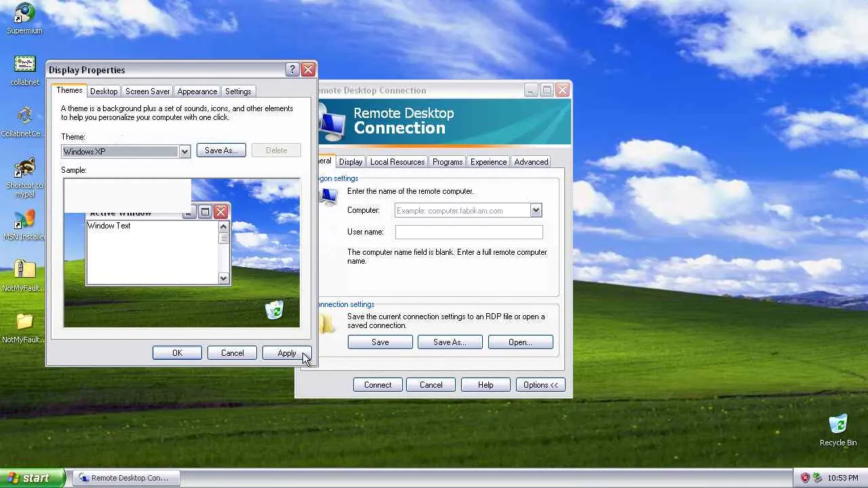Collapse settings with the Options << button
Screen dimensions: 868x488
540,385
